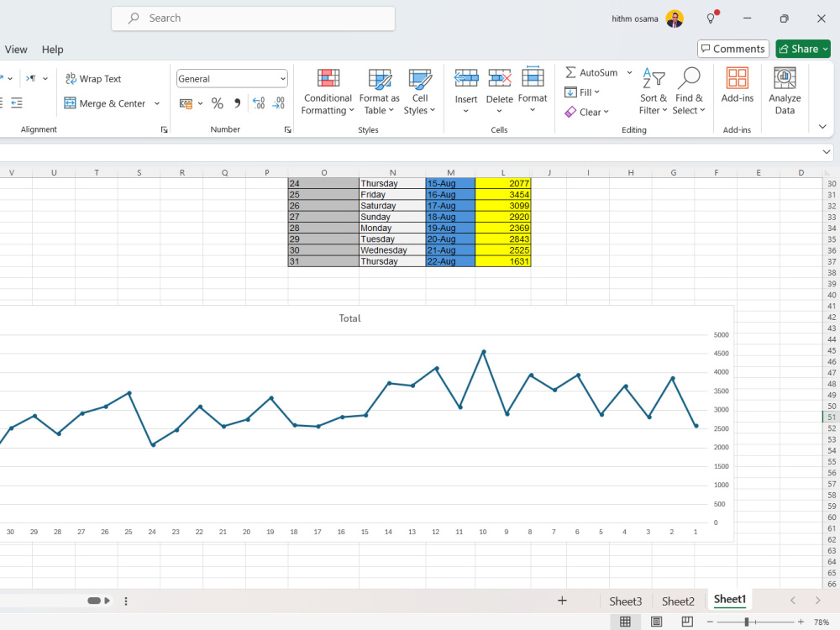Switch to Page Layout view
Screen dimensions: 840x630
pos(656,622)
